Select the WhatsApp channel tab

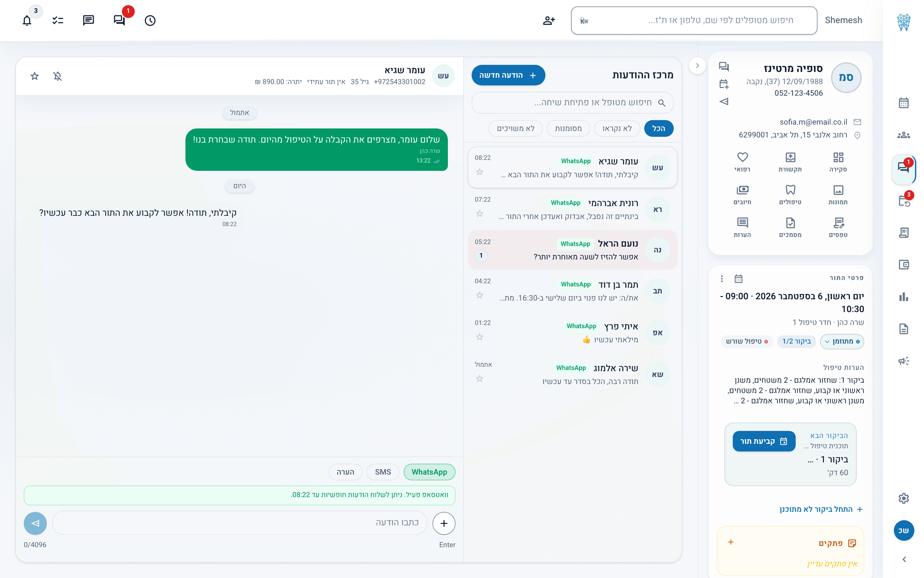tap(429, 472)
